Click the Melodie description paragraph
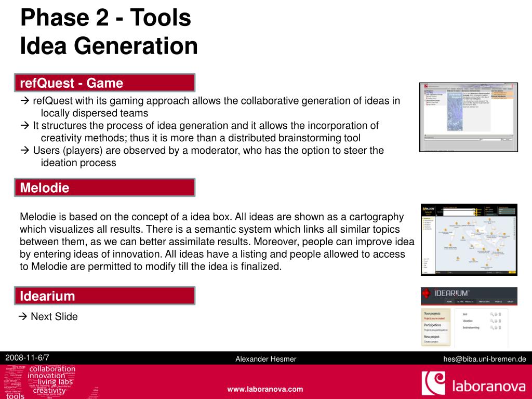Screen dimensions: 532x399 217,242
